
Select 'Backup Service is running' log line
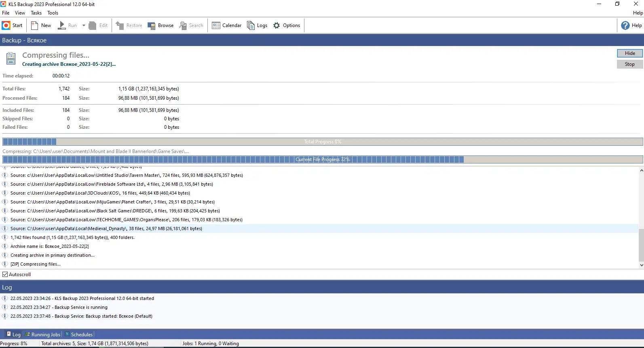tap(322, 307)
